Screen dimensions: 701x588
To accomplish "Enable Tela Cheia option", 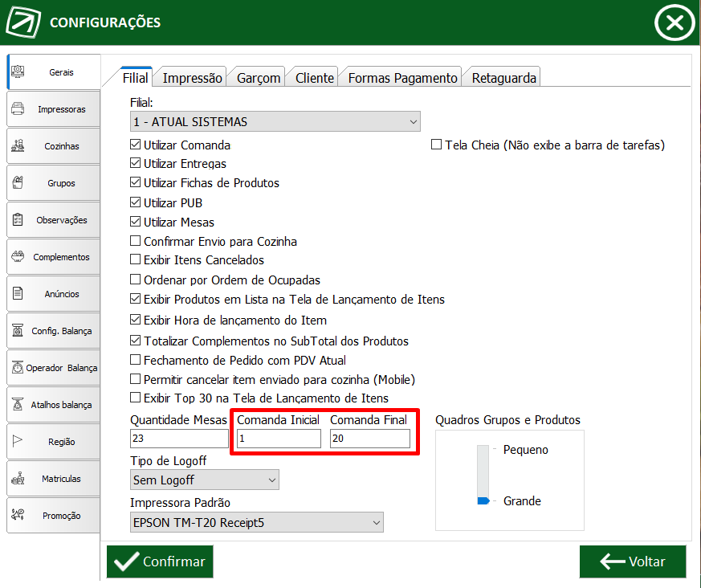I will [436, 145].
